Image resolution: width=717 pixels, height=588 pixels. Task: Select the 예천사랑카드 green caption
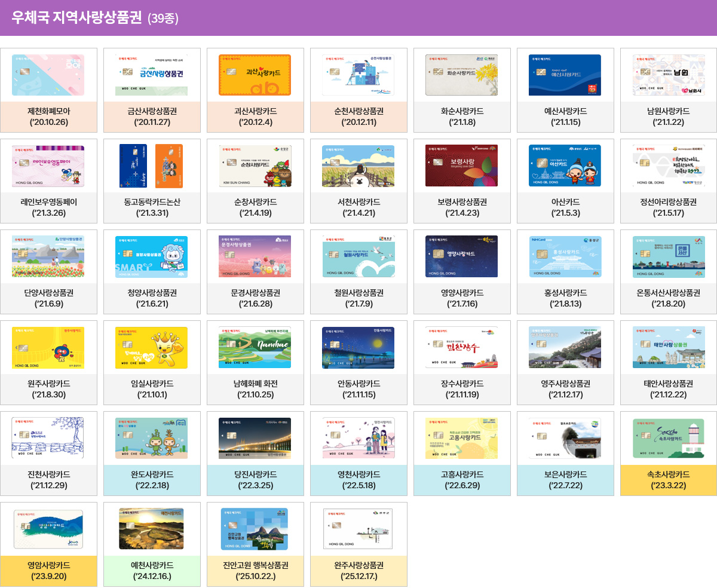(152, 571)
